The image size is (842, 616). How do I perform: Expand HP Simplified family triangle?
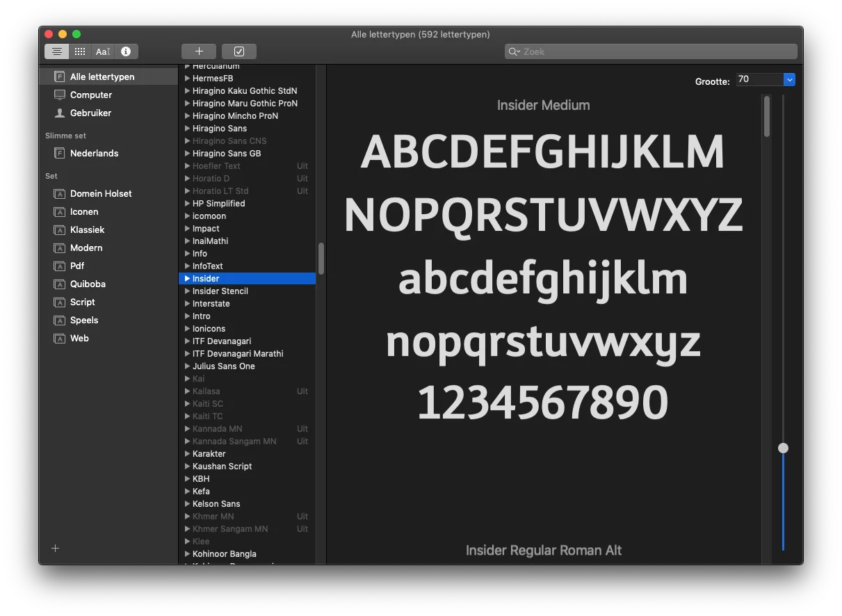(187, 203)
